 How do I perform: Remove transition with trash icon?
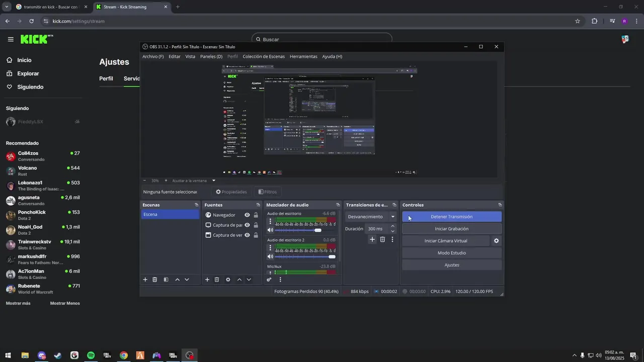tap(382, 239)
